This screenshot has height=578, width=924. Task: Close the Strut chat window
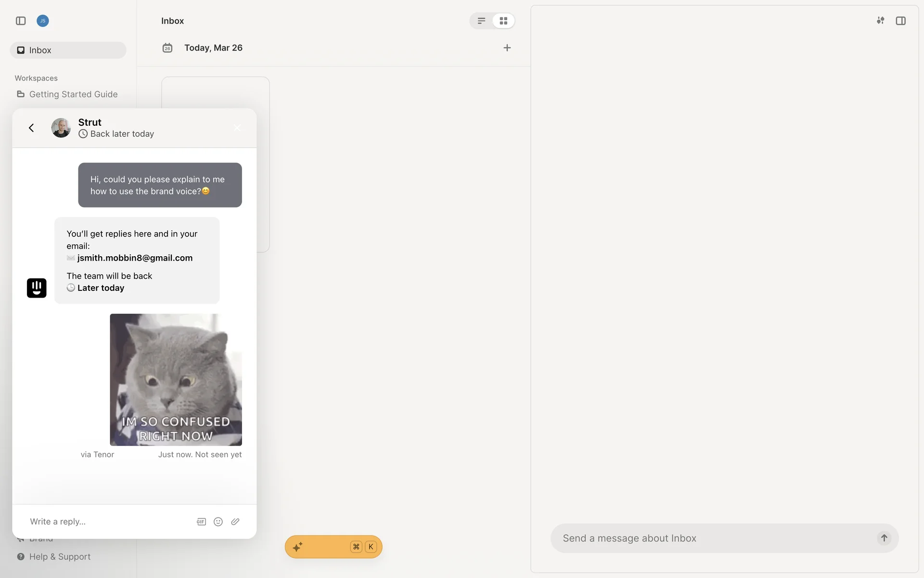(x=237, y=128)
